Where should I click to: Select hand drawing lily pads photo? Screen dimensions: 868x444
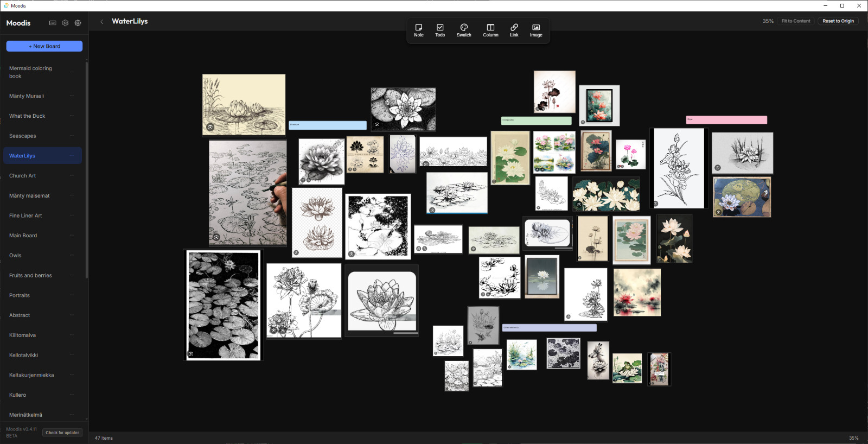tap(248, 193)
